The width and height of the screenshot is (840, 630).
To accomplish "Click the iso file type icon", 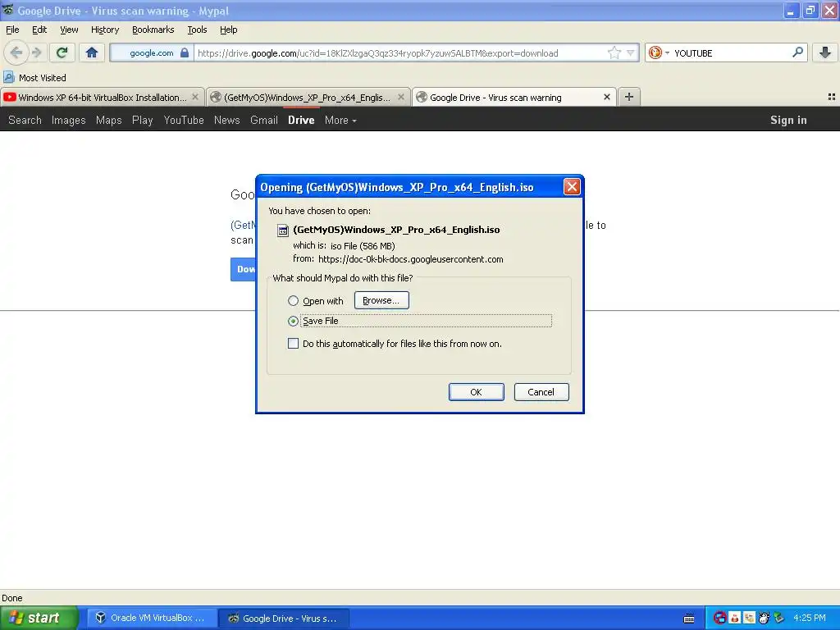I will (282, 231).
